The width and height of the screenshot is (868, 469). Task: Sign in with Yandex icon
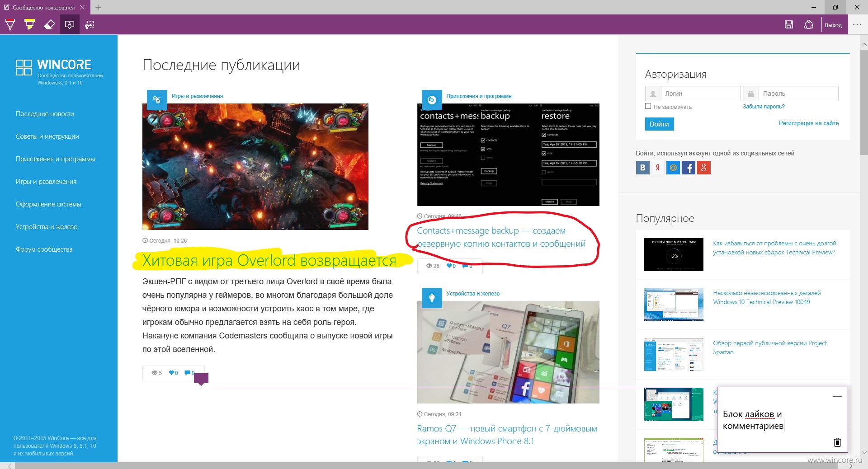pos(657,168)
